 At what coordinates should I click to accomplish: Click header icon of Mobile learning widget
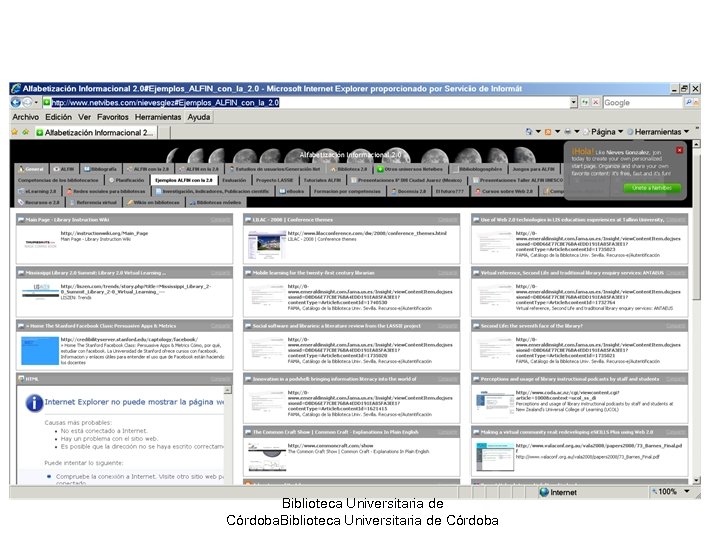coord(248,273)
